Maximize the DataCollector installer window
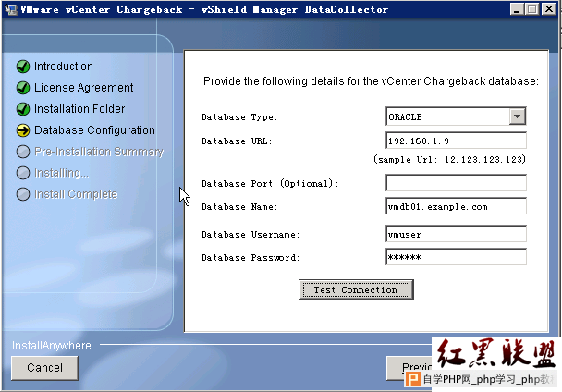The height and width of the screenshot is (392, 562). point(532,9)
